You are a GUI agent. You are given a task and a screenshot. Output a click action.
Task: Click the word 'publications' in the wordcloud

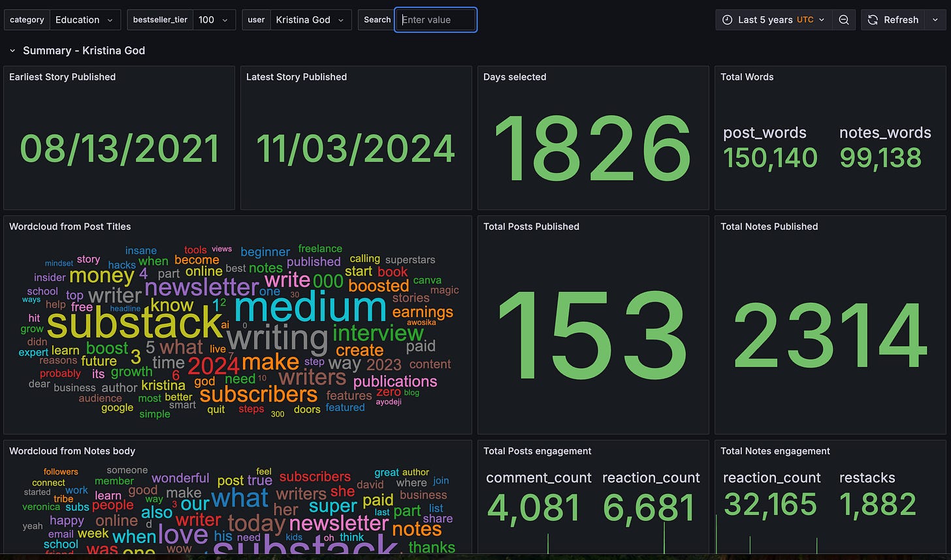point(395,381)
